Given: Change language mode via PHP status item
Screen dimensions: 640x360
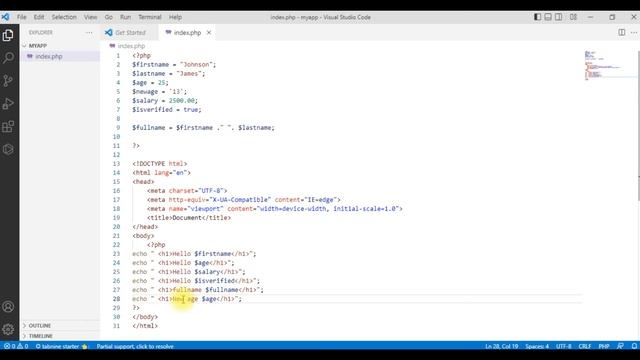Looking at the screenshot, I should (604, 346).
